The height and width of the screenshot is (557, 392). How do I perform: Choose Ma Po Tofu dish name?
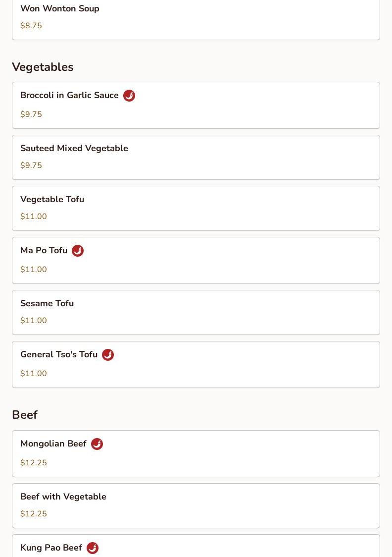pos(44,250)
